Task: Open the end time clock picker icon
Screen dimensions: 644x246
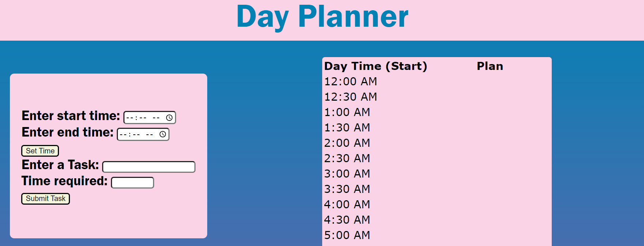Action: pos(163,134)
